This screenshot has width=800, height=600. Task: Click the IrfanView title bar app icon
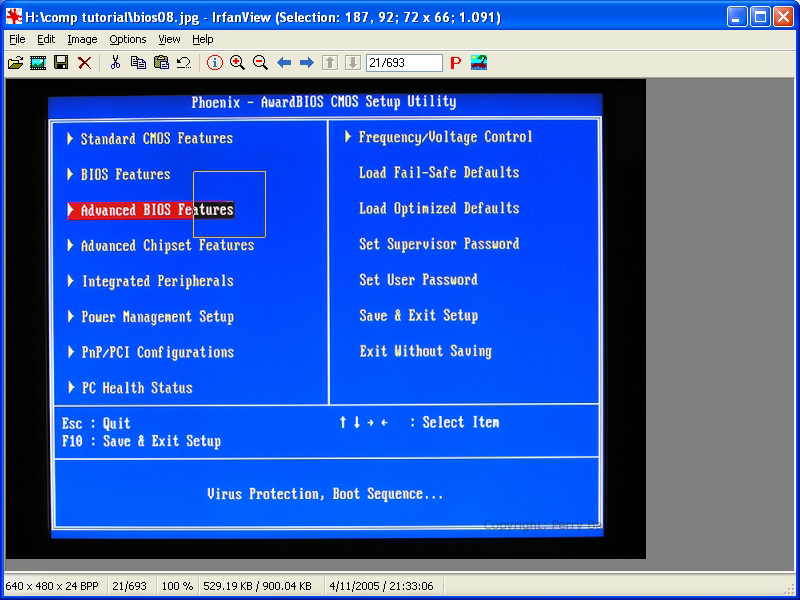[x=14, y=16]
